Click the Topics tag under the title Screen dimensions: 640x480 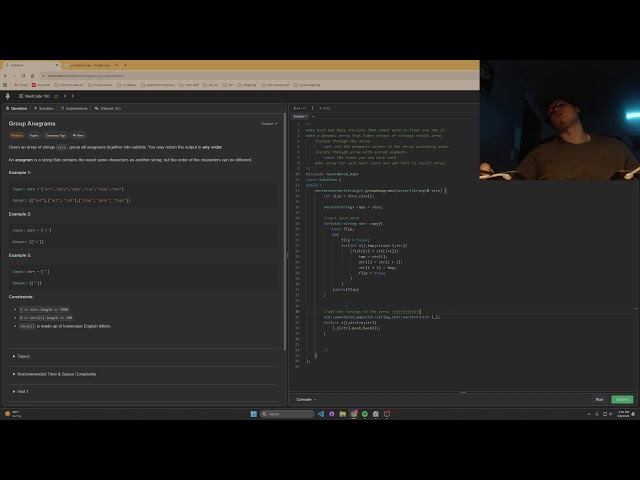pos(34,136)
